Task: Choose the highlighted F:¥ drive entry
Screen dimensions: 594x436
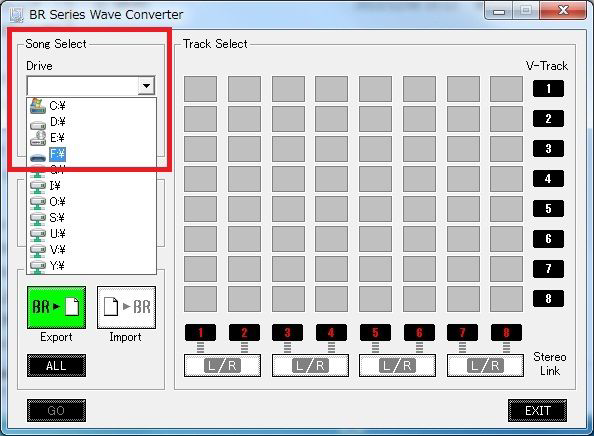Action: tap(91, 154)
